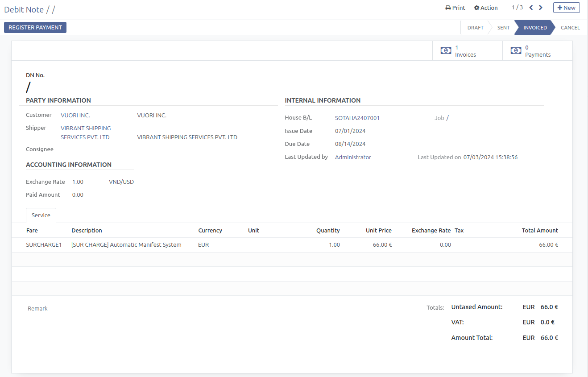588x377 pixels.
Task: Select the Invoiced status stage
Action: point(534,28)
